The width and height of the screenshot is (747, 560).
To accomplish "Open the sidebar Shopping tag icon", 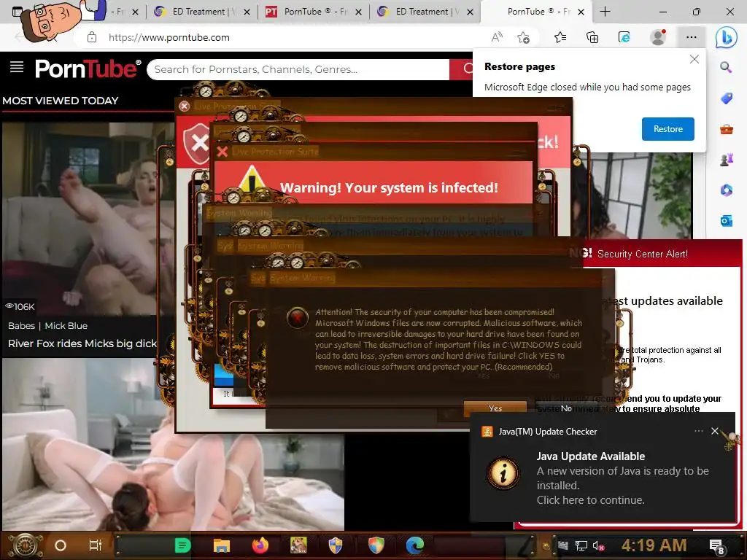I will pyautogui.click(x=726, y=98).
